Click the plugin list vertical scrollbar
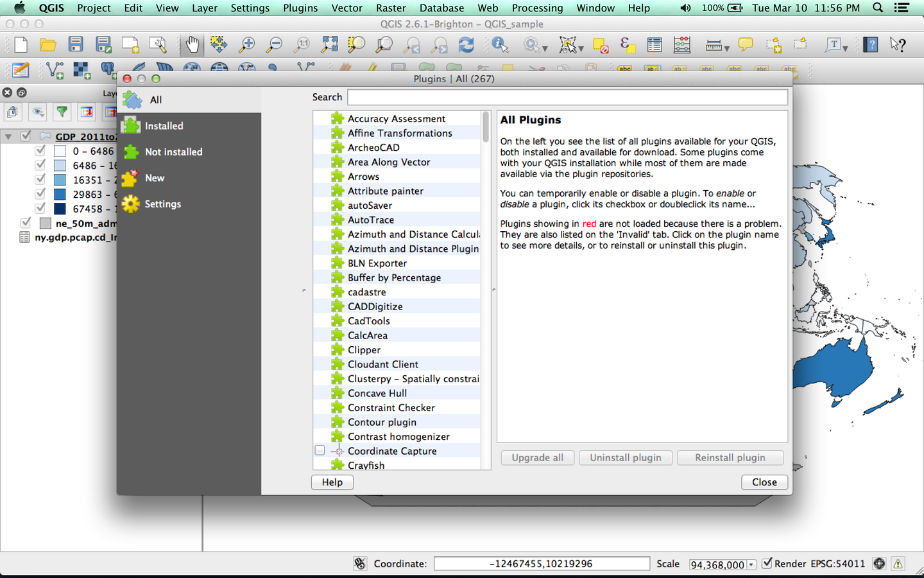This screenshot has width=924, height=578. click(486, 127)
